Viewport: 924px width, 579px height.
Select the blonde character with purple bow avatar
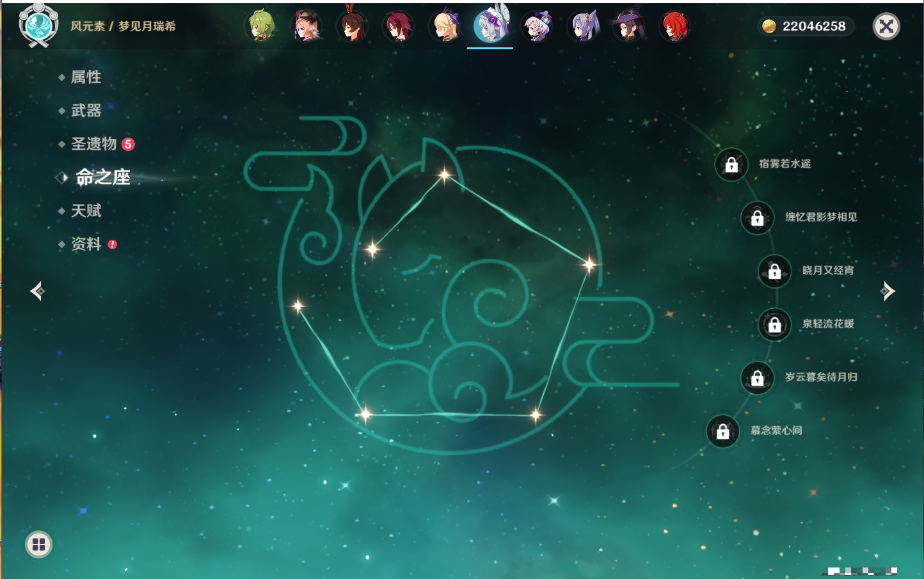445,26
